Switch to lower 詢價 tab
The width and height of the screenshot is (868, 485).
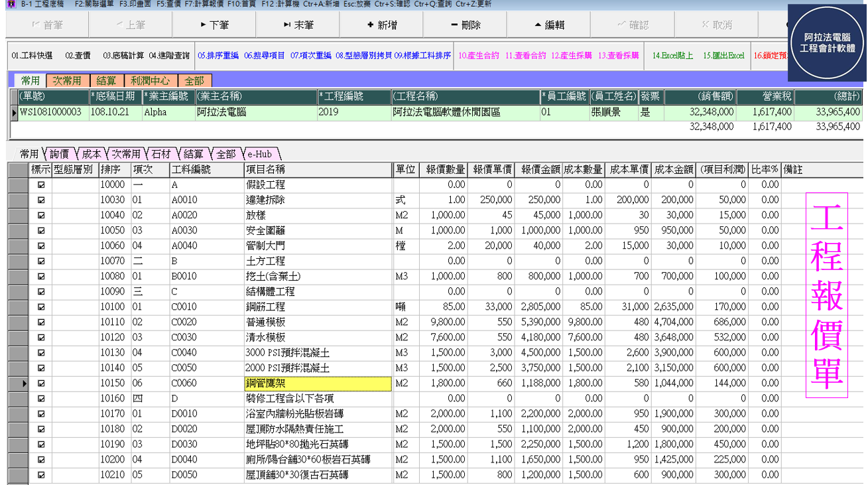pos(59,154)
